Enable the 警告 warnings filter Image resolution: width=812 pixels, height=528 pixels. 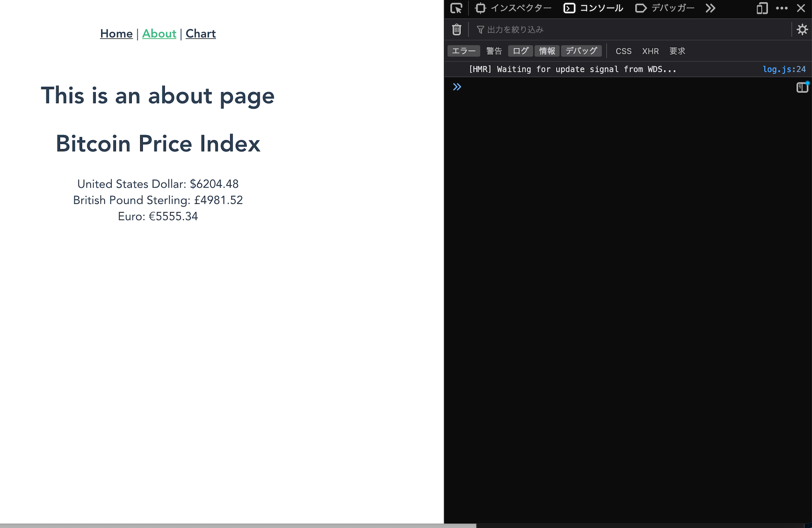pos(494,51)
